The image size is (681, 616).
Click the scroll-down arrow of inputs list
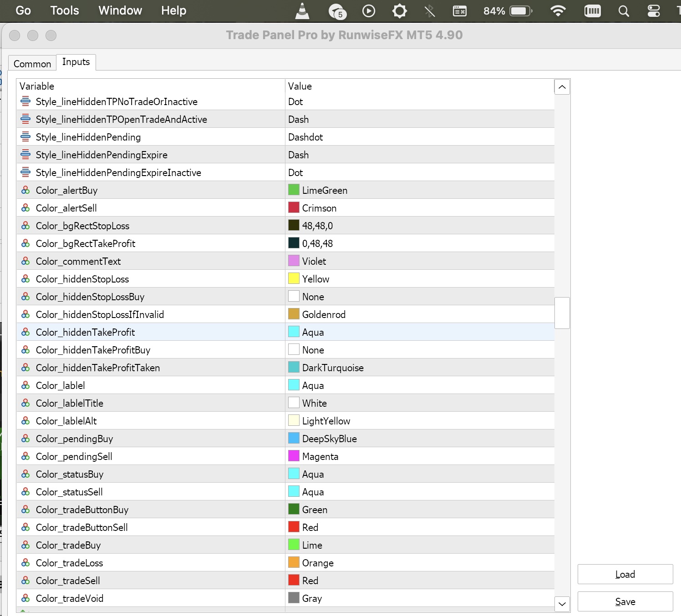click(x=562, y=604)
